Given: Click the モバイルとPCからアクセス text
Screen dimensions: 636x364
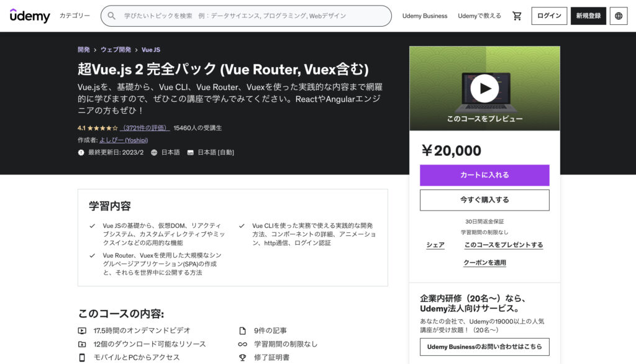Looking at the screenshot, I should click(x=136, y=358).
